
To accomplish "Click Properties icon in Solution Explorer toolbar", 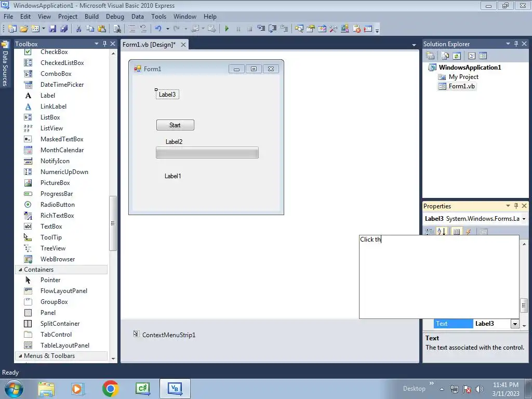I will (430, 56).
